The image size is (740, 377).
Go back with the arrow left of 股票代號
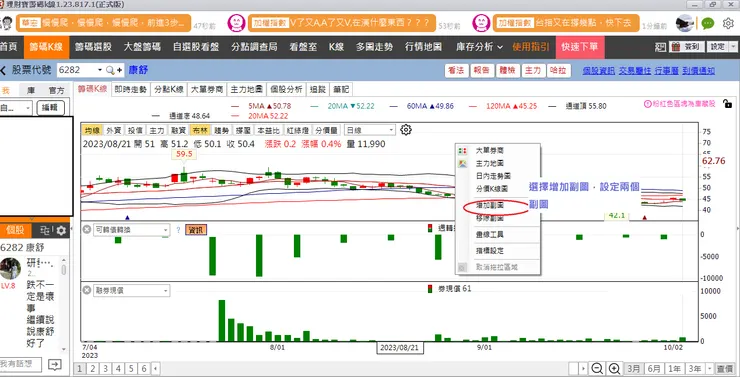pyautogui.click(x=3, y=71)
